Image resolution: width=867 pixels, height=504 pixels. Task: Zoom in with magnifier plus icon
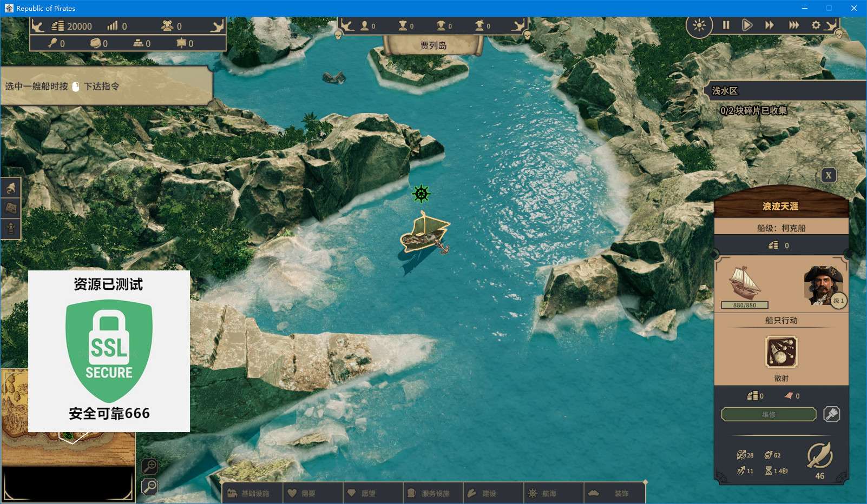click(150, 466)
